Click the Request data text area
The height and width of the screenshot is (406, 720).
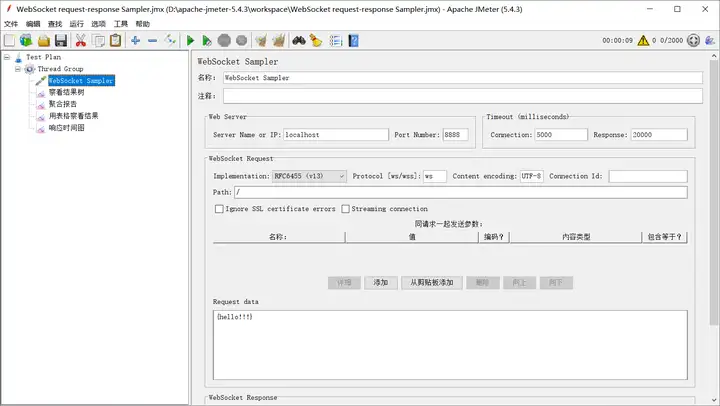tap(450, 345)
